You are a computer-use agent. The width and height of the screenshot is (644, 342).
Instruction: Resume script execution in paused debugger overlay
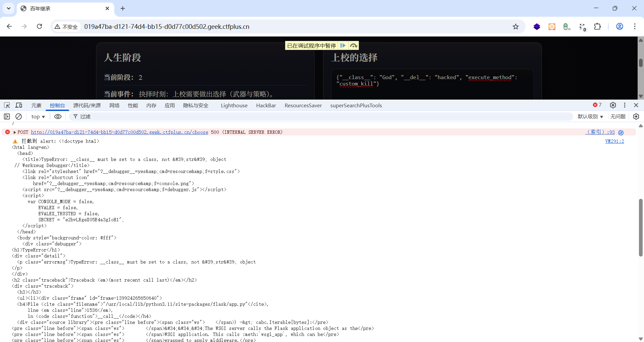click(x=343, y=46)
